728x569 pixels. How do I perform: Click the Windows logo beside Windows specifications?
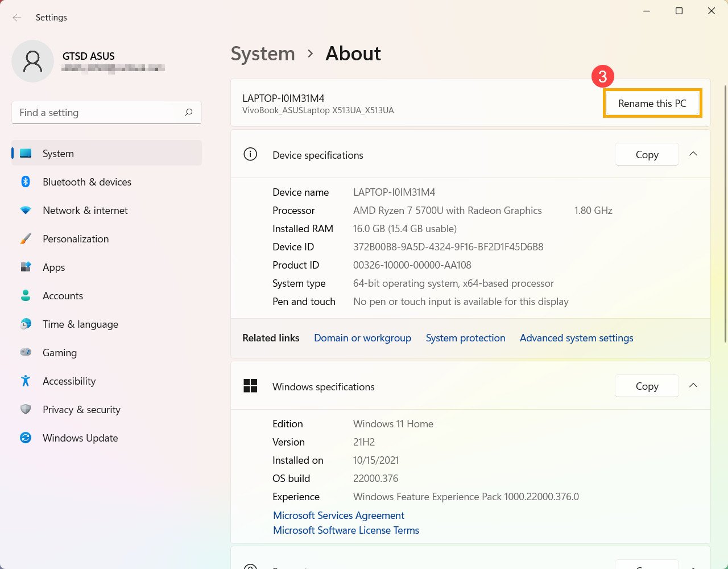coord(250,386)
